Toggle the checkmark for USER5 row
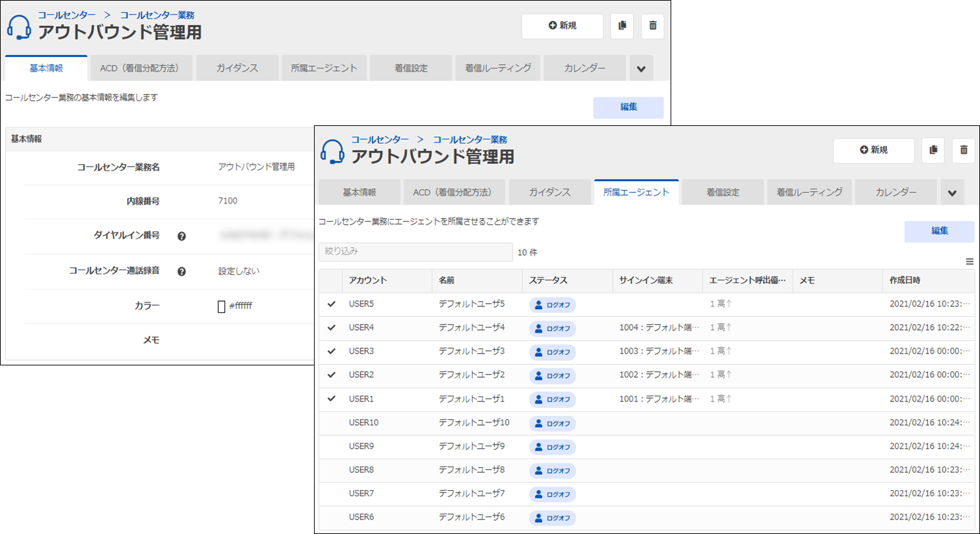This screenshot has height=534, width=980. pyautogui.click(x=332, y=304)
